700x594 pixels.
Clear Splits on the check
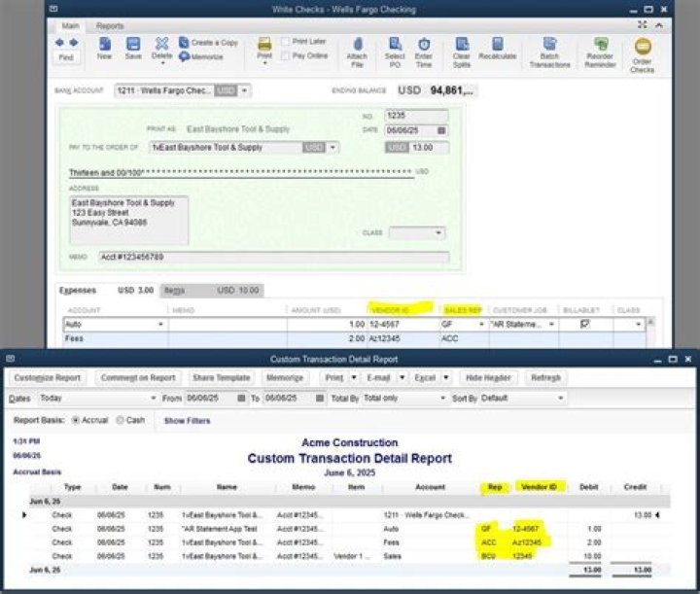click(x=461, y=52)
